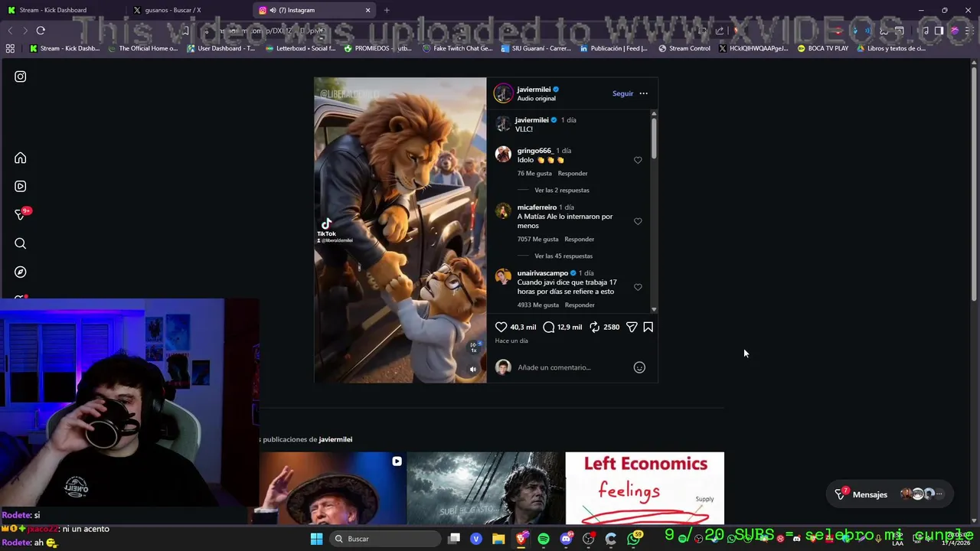Screen dimensions: 980x551
Task: Open the Left Economics post thumbnail
Action: coord(645,488)
